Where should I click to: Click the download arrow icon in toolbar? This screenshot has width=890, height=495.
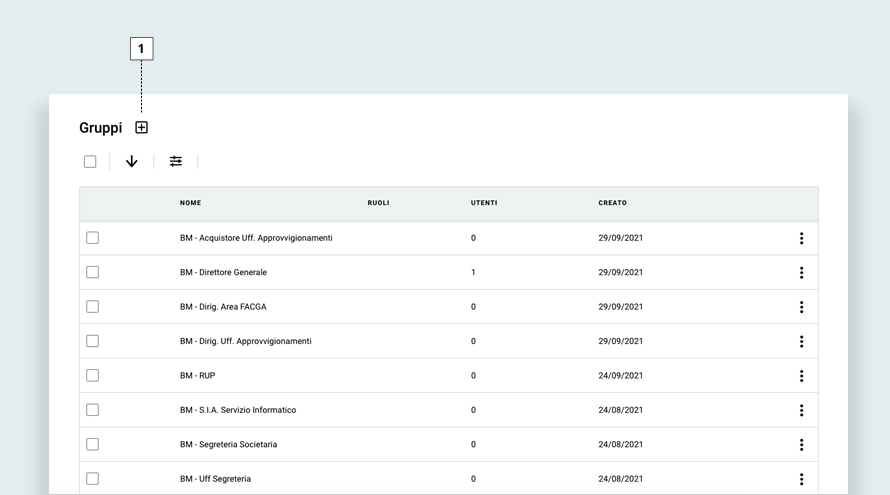(131, 161)
